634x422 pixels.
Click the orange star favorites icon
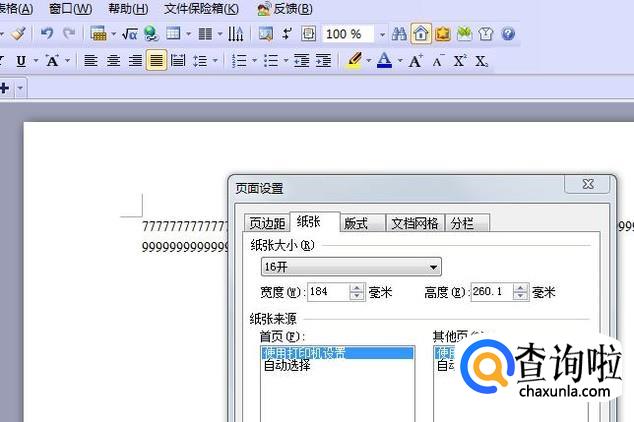coord(443,34)
